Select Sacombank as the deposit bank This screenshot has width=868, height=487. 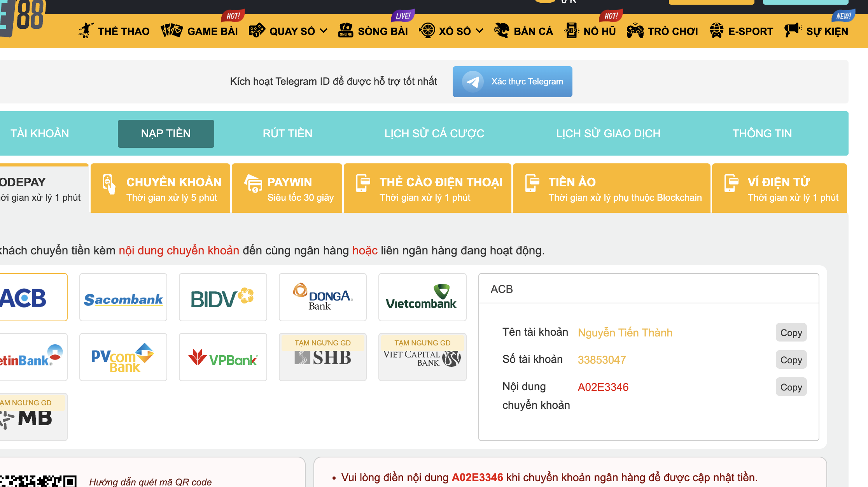click(123, 298)
